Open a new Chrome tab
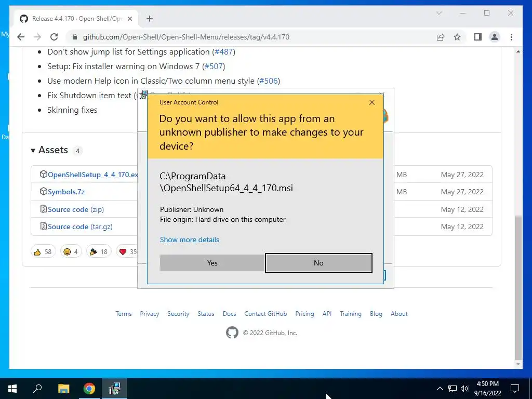 click(150, 19)
